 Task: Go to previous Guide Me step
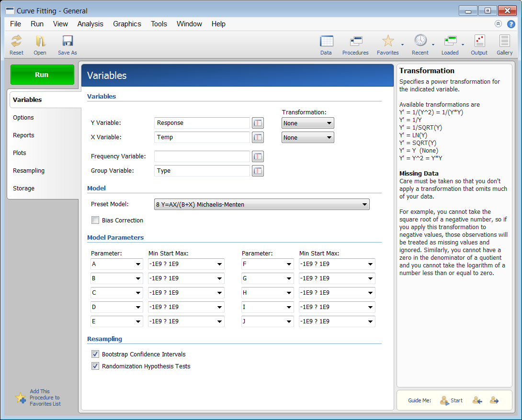477,400
